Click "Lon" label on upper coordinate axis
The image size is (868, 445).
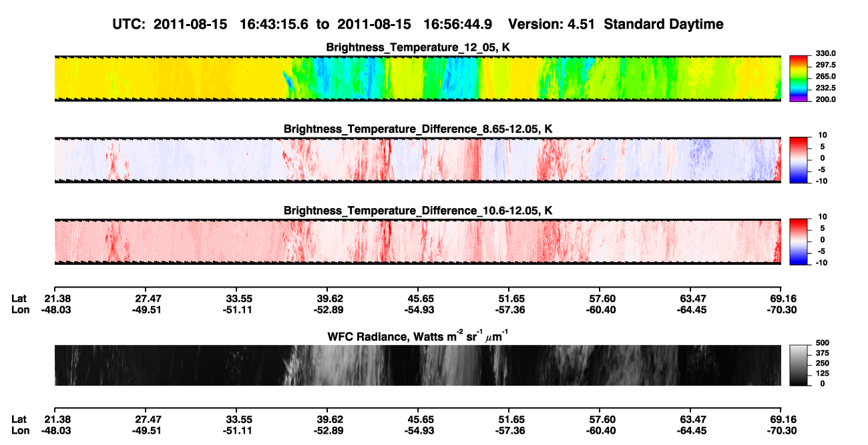(19, 310)
